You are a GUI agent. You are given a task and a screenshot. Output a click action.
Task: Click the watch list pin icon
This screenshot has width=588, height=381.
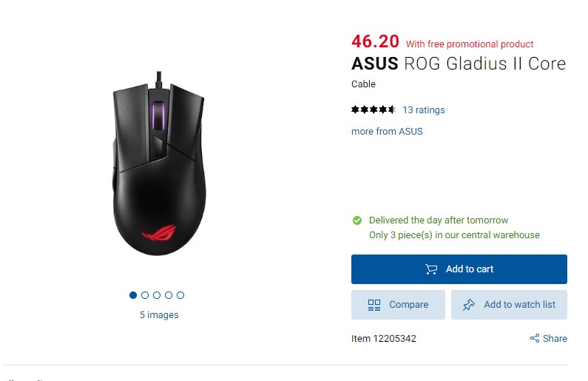(469, 305)
